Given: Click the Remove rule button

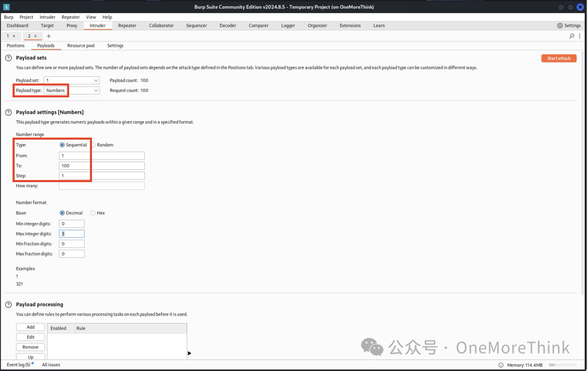Looking at the screenshot, I should click(x=30, y=347).
